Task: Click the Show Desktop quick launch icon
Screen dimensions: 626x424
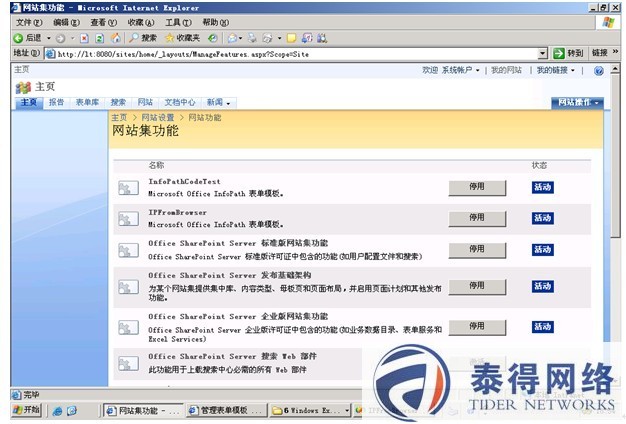Action: point(72,411)
